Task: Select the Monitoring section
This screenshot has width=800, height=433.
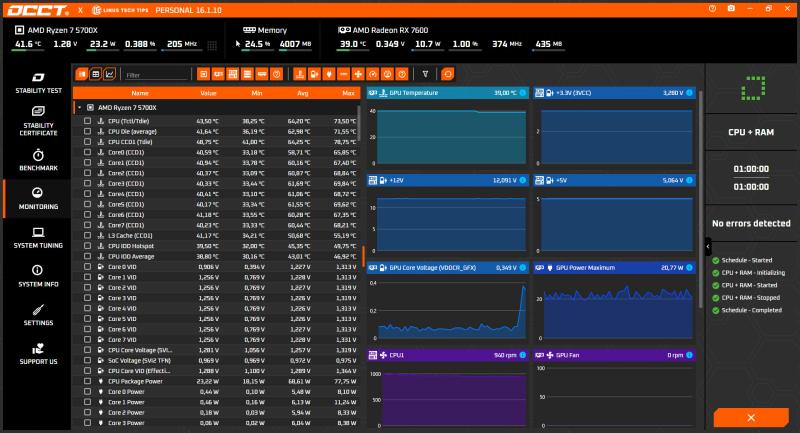Action: 38,198
